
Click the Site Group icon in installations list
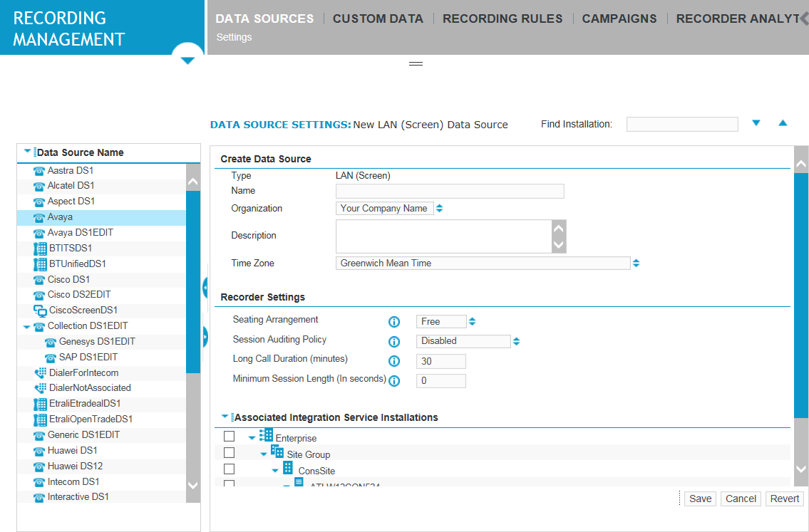(x=276, y=452)
